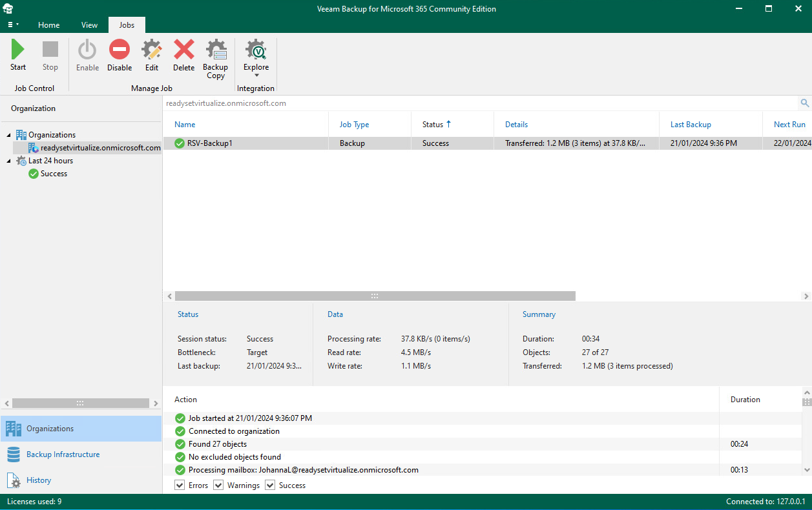Open the Explore dropdown arrow

click(x=256, y=76)
